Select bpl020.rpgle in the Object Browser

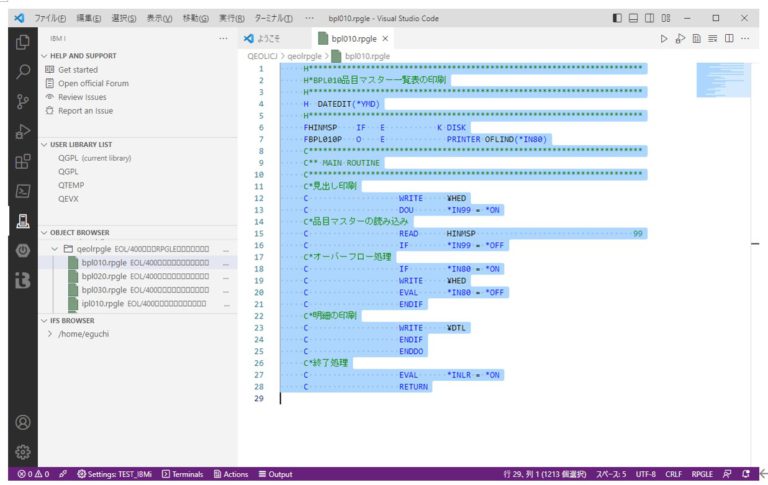pyautogui.click(x=103, y=276)
